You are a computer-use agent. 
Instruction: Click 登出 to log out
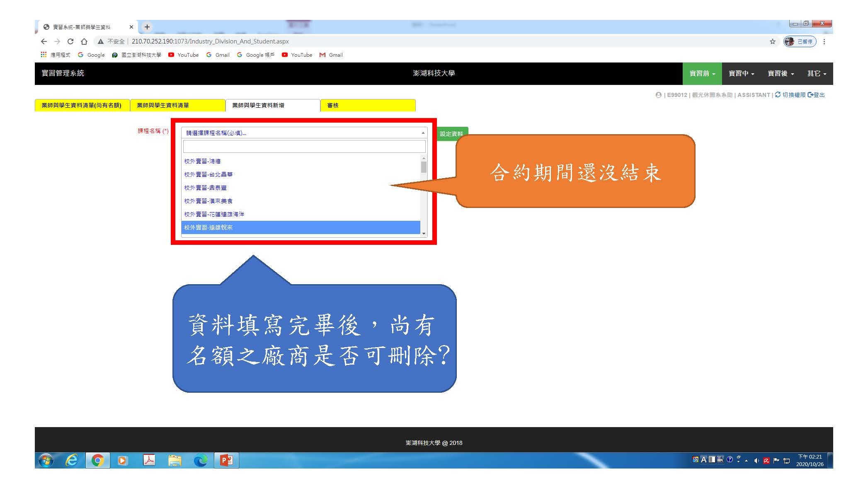(x=816, y=95)
